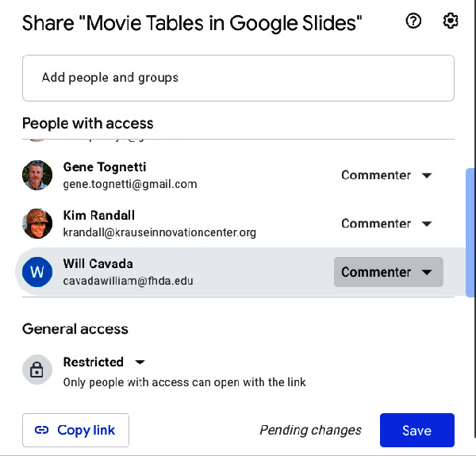Open the help question mark icon
The width and height of the screenshot is (476, 456).
[x=413, y=21]
